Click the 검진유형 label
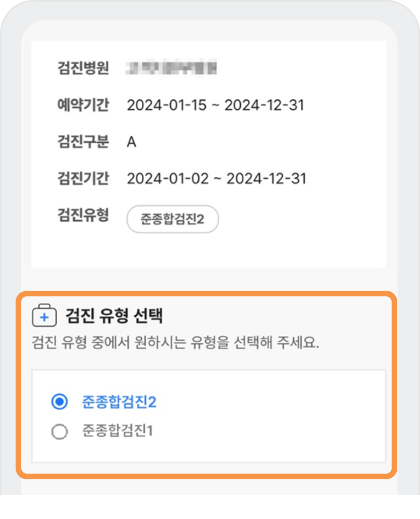This screenshot has width=420, height=519. pyautogui.click(x=83, y=215)
